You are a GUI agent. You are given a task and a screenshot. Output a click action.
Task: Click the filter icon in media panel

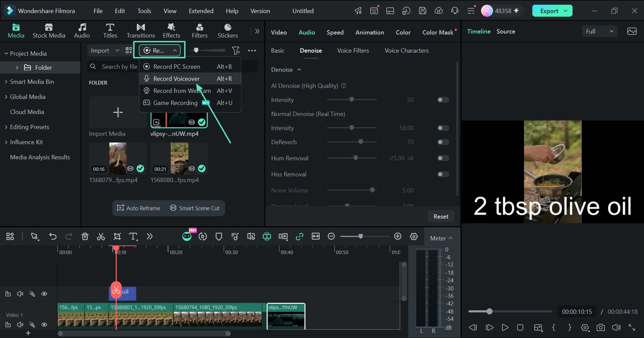tap(236, 51)
